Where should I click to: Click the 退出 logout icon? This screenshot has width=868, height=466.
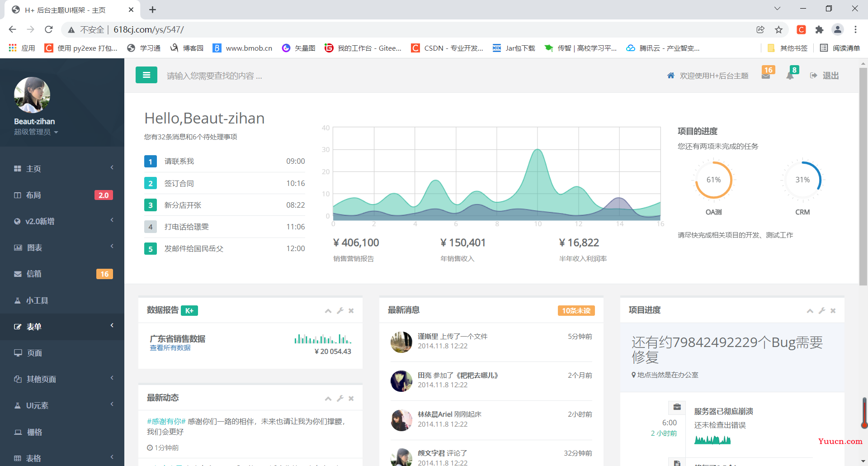click(814, 76)
